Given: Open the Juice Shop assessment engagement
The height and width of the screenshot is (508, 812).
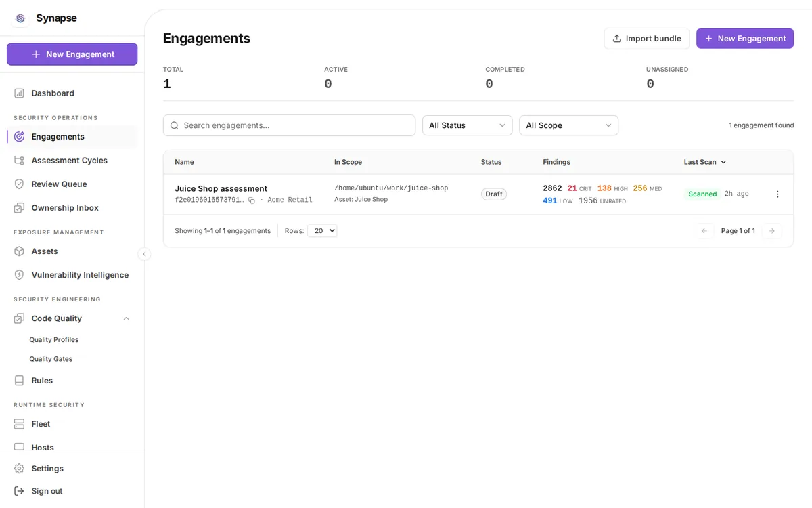Looking at the screenshot, I should [221, 188].
